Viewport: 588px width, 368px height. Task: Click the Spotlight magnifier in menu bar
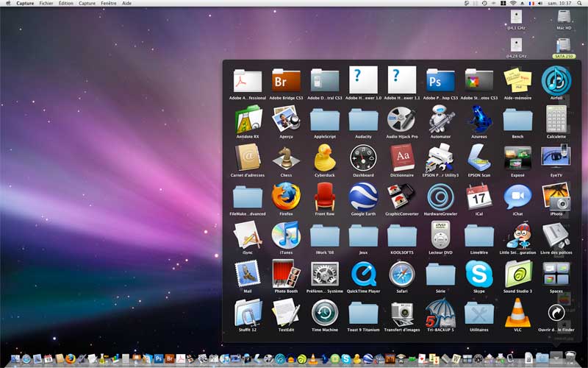[579, 3]
